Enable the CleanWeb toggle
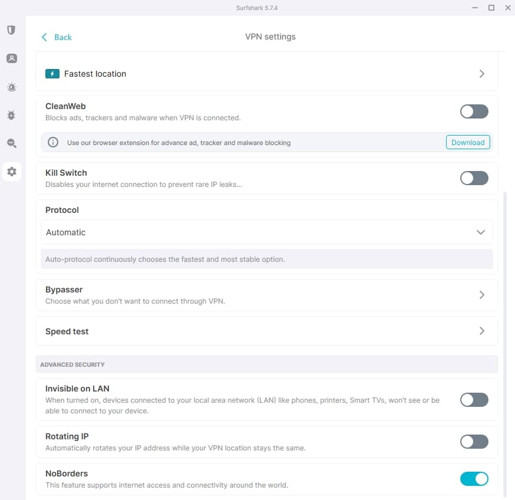Image resolution: width=515 pixels, height=500 pixels. (x=474, y=112)
